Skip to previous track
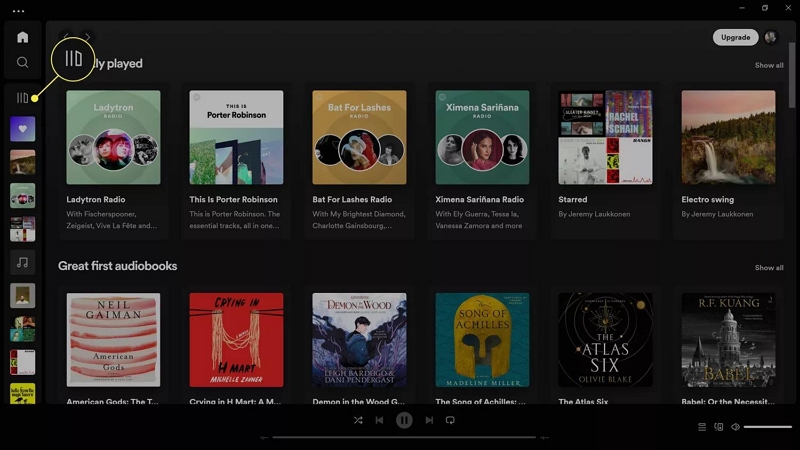The image size is (800, 450). [379, 420]
